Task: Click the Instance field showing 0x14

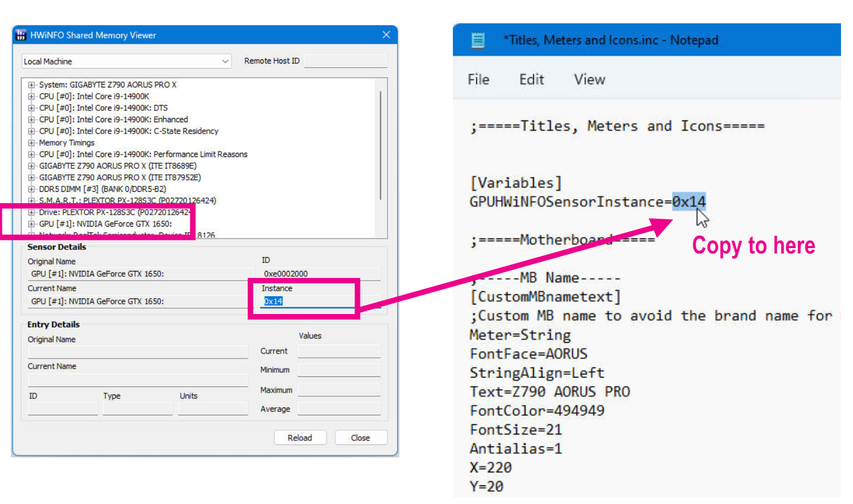Action: [x=321, y=301]
